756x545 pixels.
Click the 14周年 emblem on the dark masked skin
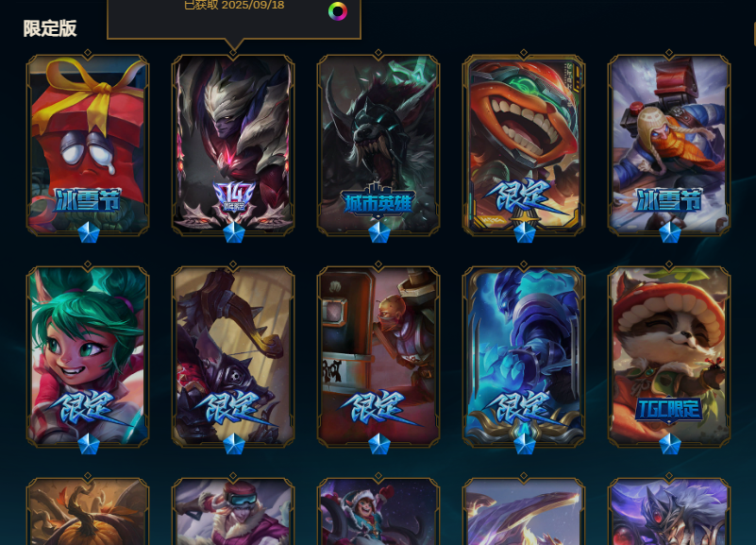click(x=234, y=197)
